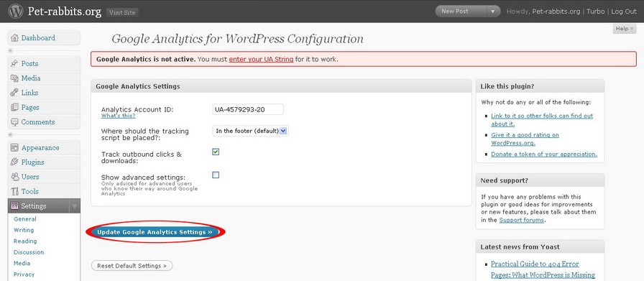
Task: Click the Settings sliders icon
Action: tap(15, 206)
